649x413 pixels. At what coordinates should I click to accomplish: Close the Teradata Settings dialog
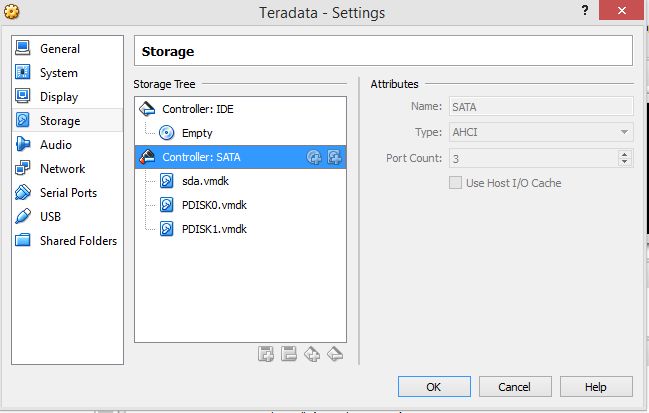621,10
